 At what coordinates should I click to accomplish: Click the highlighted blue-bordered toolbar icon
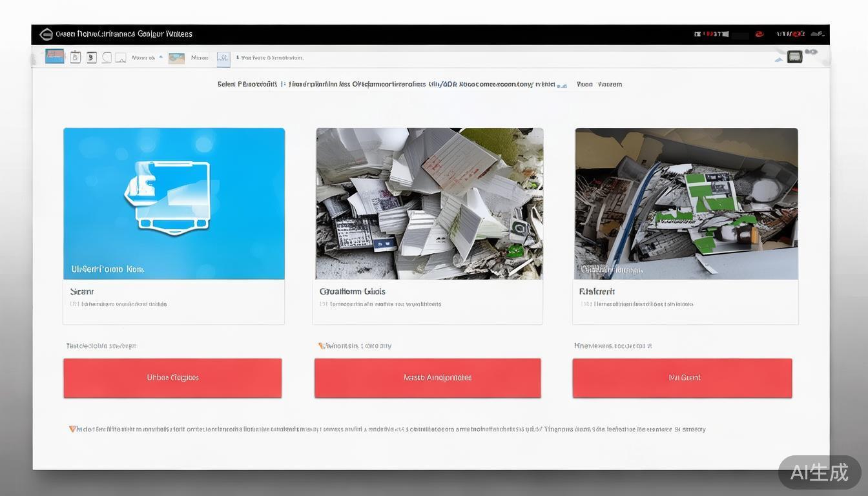pyautogui.click(x=223, y=58)
